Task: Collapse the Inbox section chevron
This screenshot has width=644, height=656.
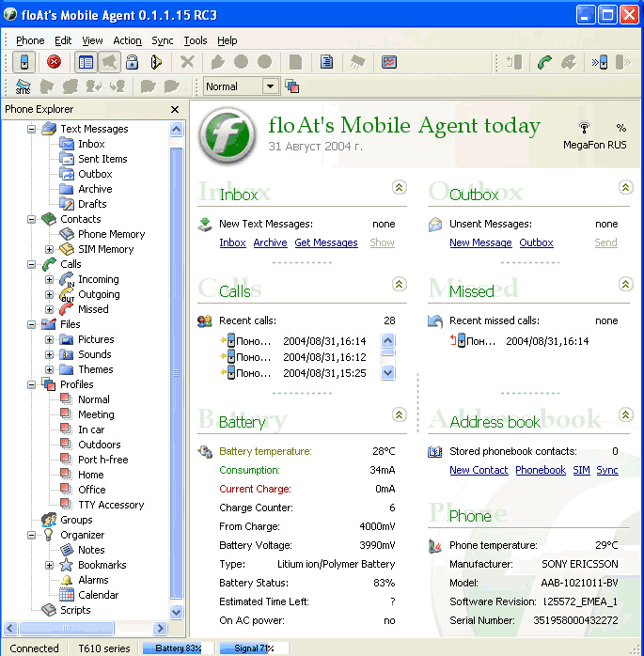Action: 400,187
